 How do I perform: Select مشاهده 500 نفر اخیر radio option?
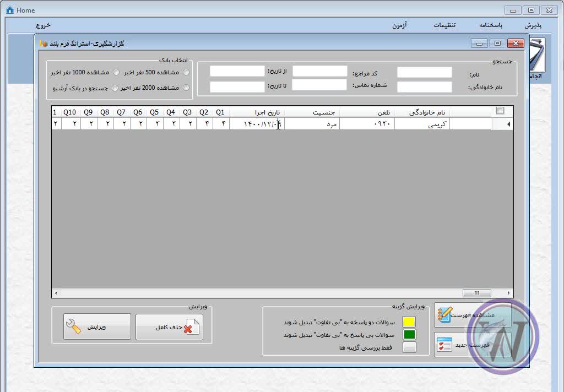tap(186, 72)
